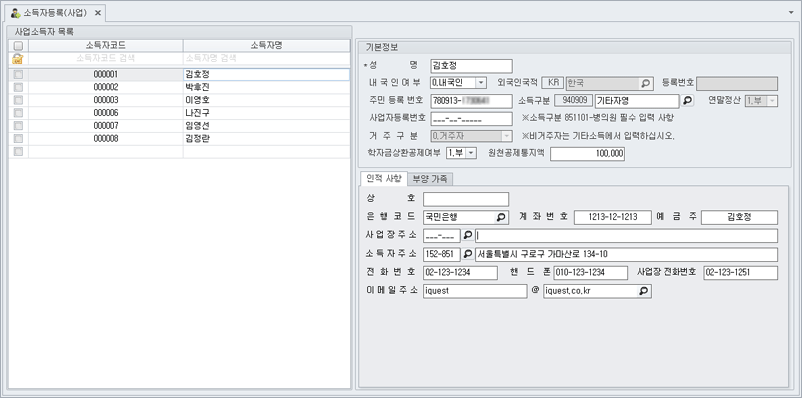Open the 거주구분 dropdown

506,136
